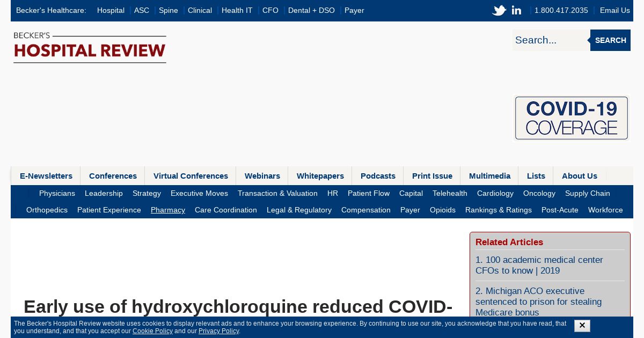Viewport: 644px width, 338px height.
Task: Go to ASC site link
Action: [142, 10]
